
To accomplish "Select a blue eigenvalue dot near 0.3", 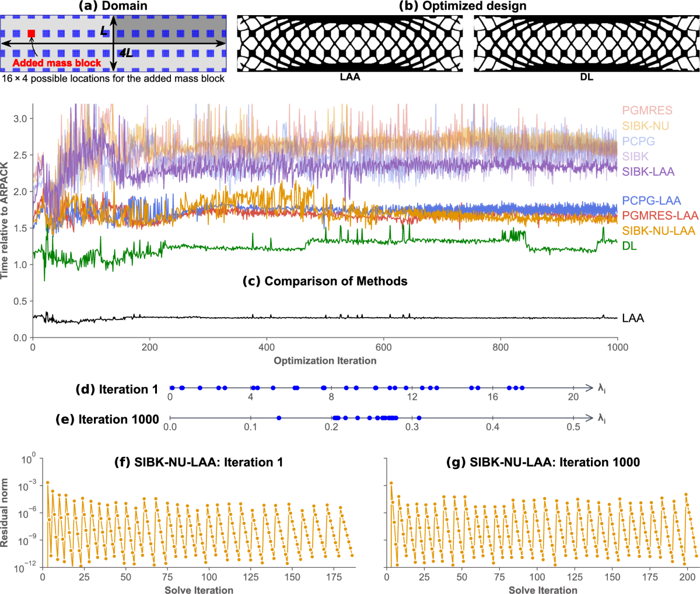I will click(418, 417).
